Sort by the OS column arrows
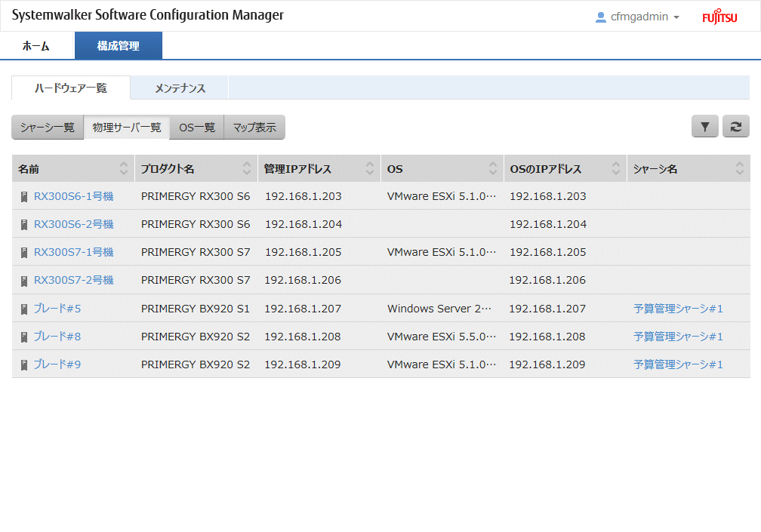Viewport: 761px width, 532px height. (x=493, y=168)
